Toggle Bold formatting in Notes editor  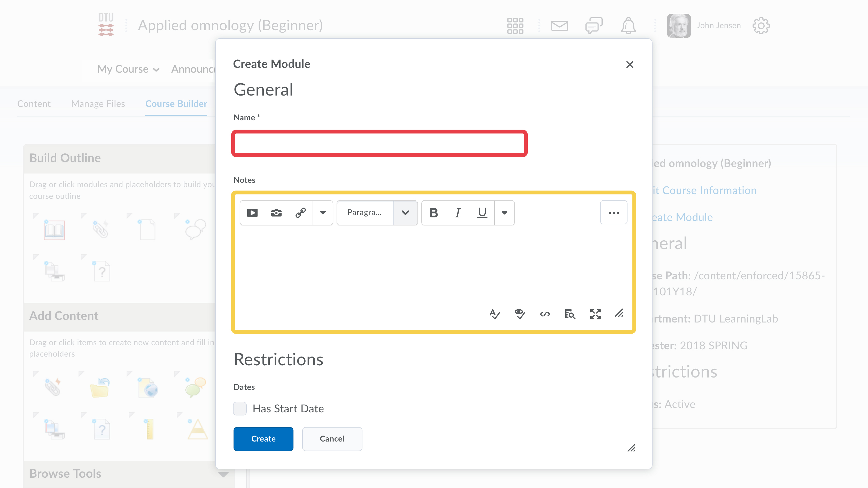(434, 212)
